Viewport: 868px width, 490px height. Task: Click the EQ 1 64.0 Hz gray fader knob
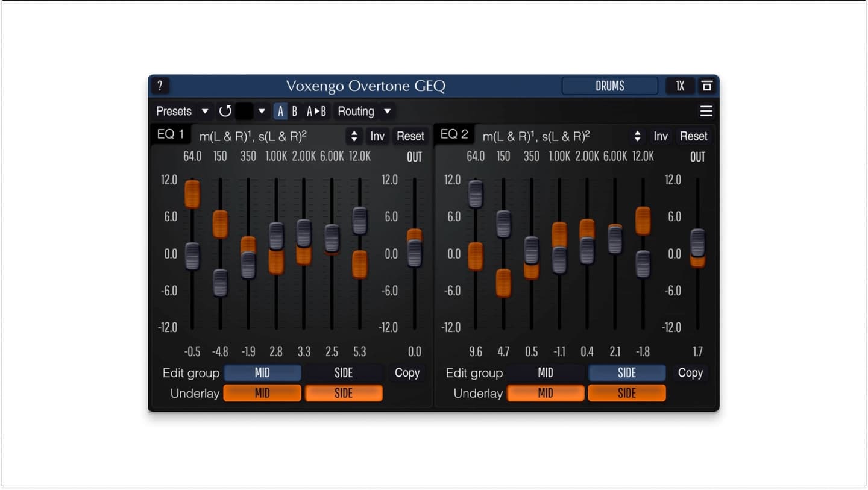tap(192, 256)
